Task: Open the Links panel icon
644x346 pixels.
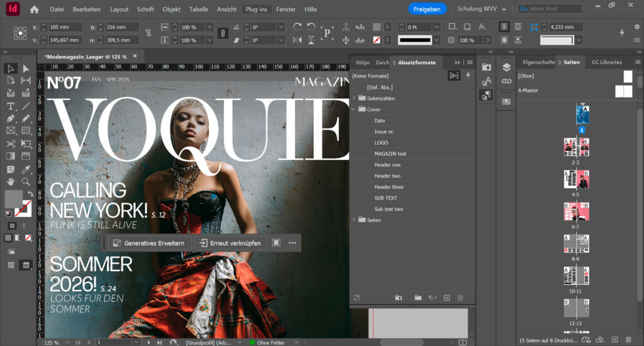Action: click(x=506, y=81)
